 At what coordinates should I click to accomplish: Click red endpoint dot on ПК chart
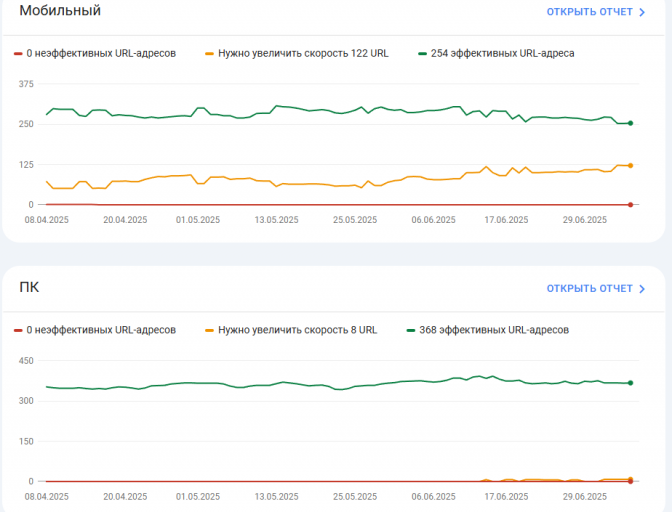630,482
